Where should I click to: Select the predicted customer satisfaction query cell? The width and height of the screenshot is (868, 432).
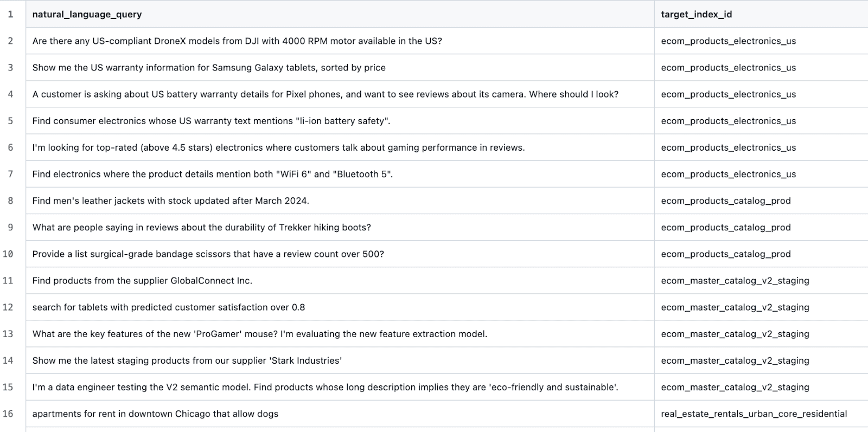pyautogui.click(x=168, y=307)
